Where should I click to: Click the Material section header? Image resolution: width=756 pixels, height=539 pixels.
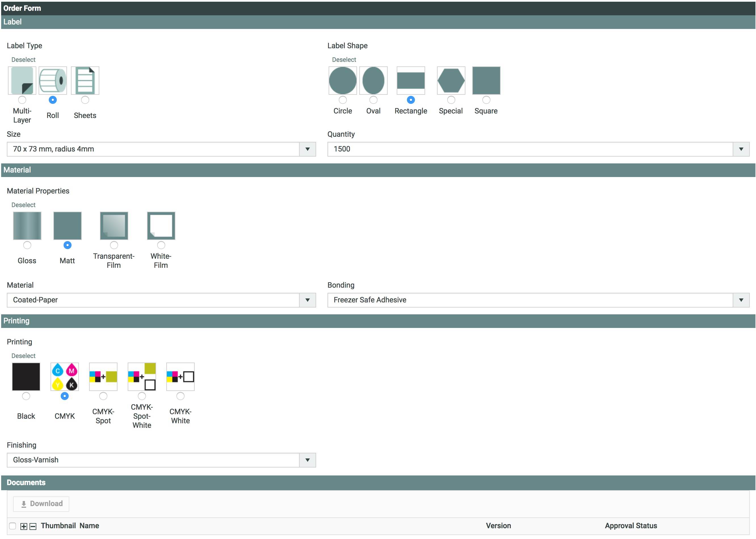[378, 170]
